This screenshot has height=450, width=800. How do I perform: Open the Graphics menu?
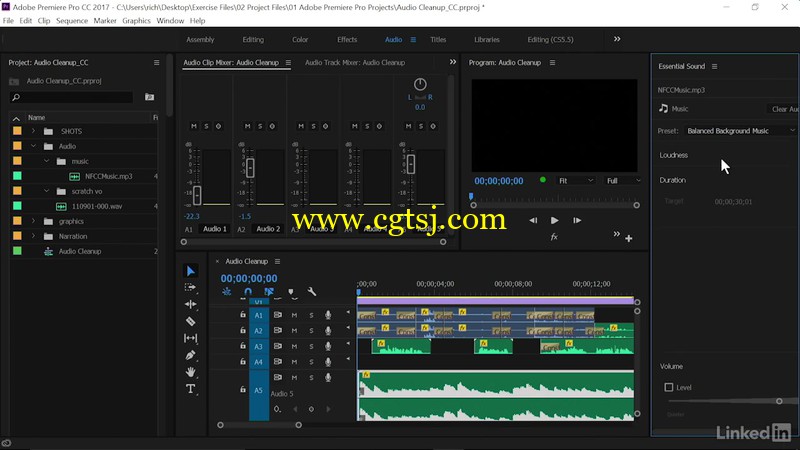click(136, 21)
